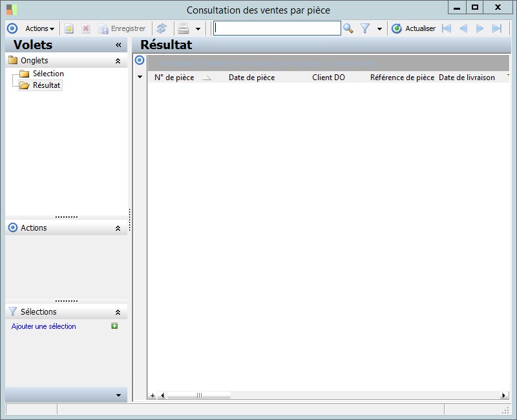
Task: Click the Ajouter une sélection link
Action: coord(43,326)
